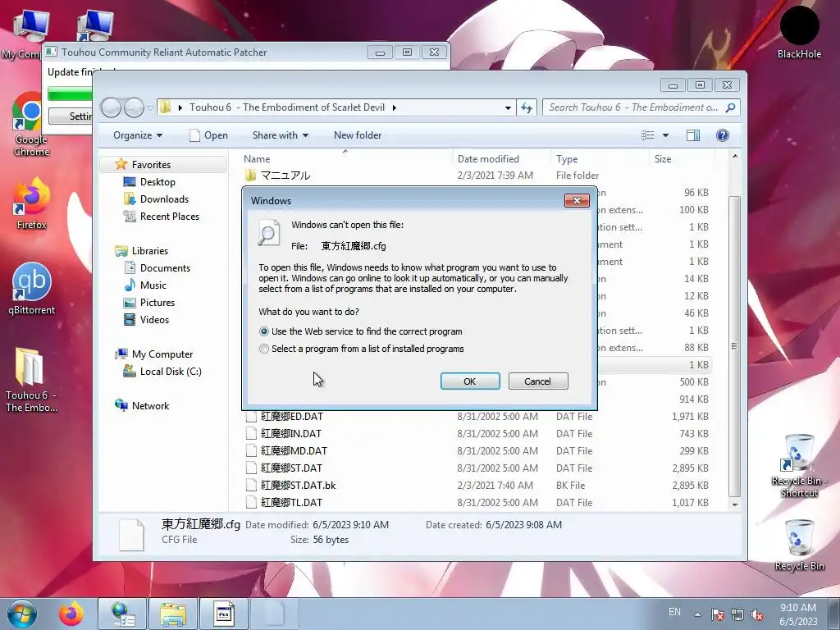The height and width of the screenshot is (630, 840).
Task: Create a New folder
Action: pos(358,135)
